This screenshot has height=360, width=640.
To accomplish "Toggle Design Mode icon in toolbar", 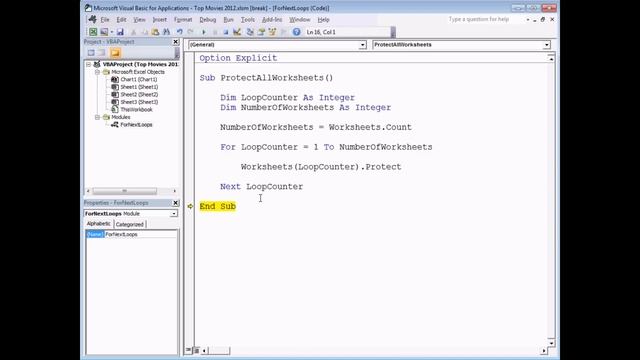I will point(237,32).
